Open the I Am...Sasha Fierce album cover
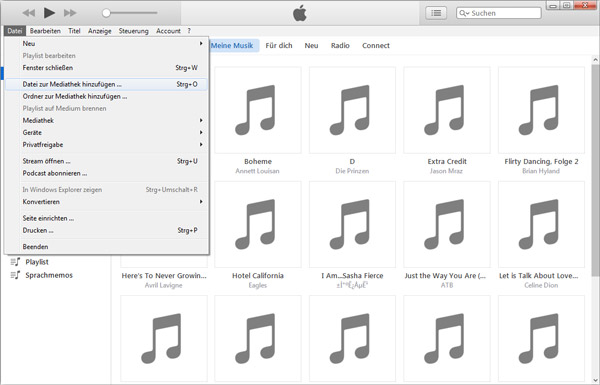Image resolution: width=600 pixels, height=385 pixels. pyautogui.click(x=352, y=224)
